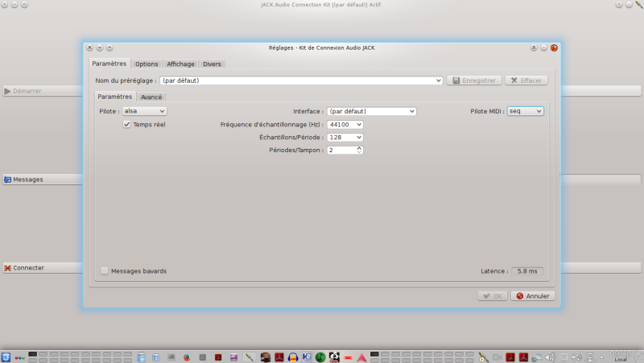This screenshot has width=644, height=363.
Task: Click the clock in the system tray
Action: click(x=621, y=356)
